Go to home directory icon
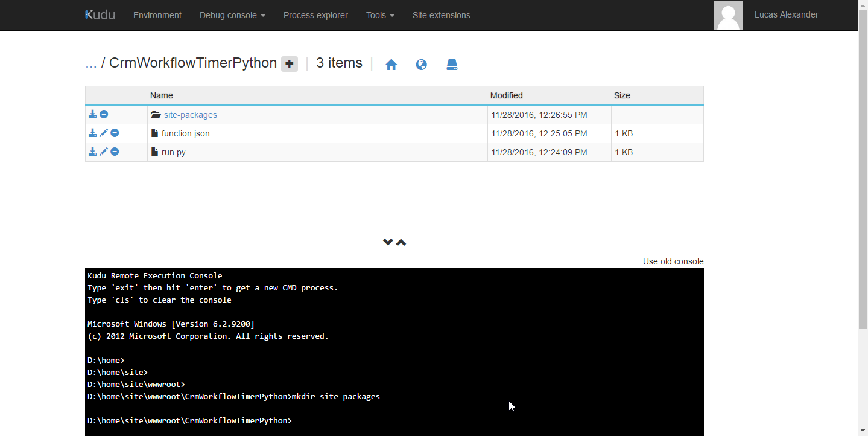The image size is (868, 436). [x=391, y=65]
